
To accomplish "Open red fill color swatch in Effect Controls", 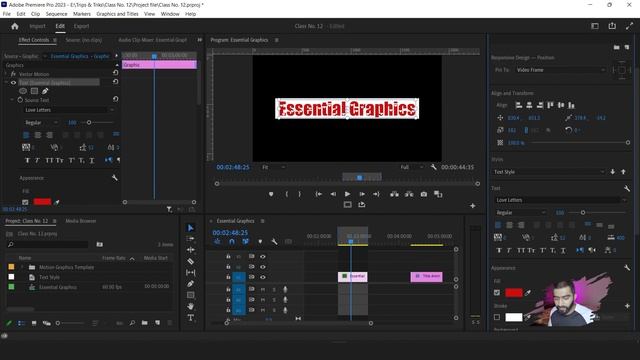I will point(42,202).
